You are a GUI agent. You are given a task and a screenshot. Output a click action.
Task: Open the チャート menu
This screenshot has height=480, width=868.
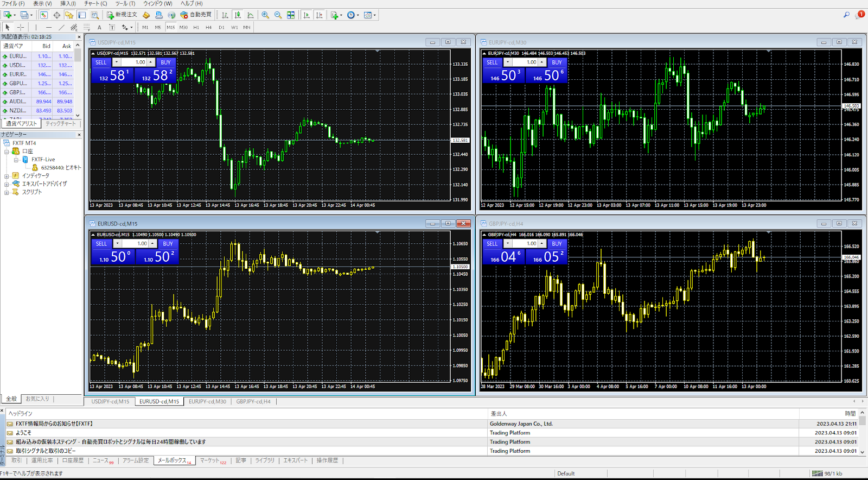pyautogui.click(x=95, y=3)
